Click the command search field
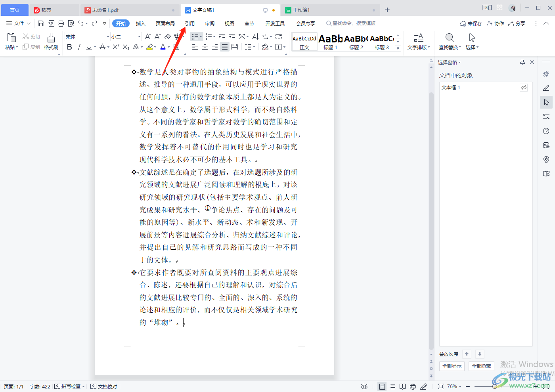Viewport: 555px width, 392px height. click(351, 23)
